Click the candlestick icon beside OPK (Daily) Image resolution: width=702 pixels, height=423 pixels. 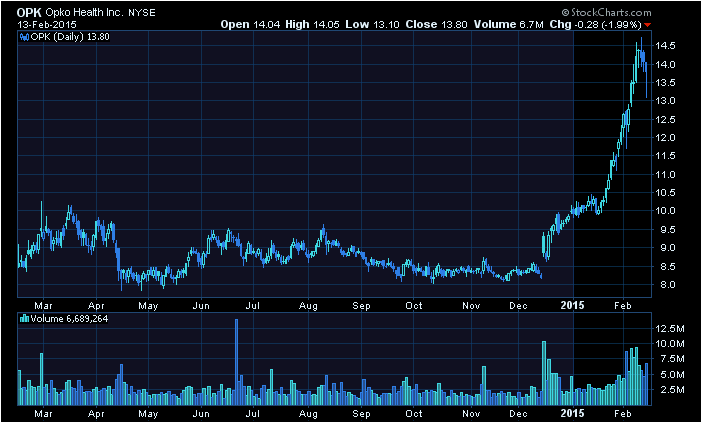coord(24,37)
